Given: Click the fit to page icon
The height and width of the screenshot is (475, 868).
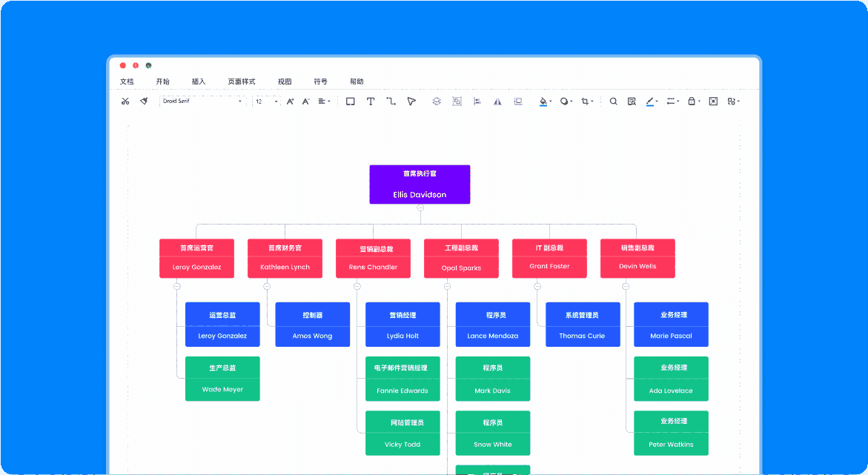Looking at the screenshot, I should (x=714, y=102).
